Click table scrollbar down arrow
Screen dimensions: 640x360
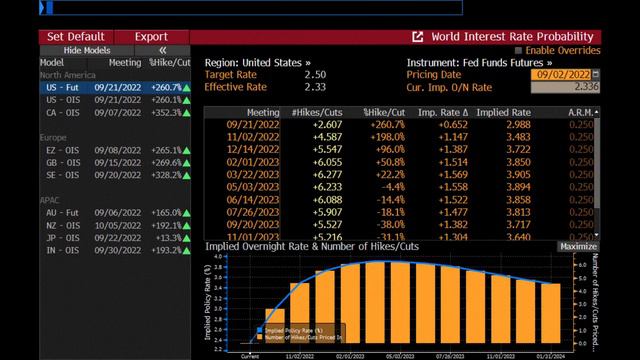(597, 236)
